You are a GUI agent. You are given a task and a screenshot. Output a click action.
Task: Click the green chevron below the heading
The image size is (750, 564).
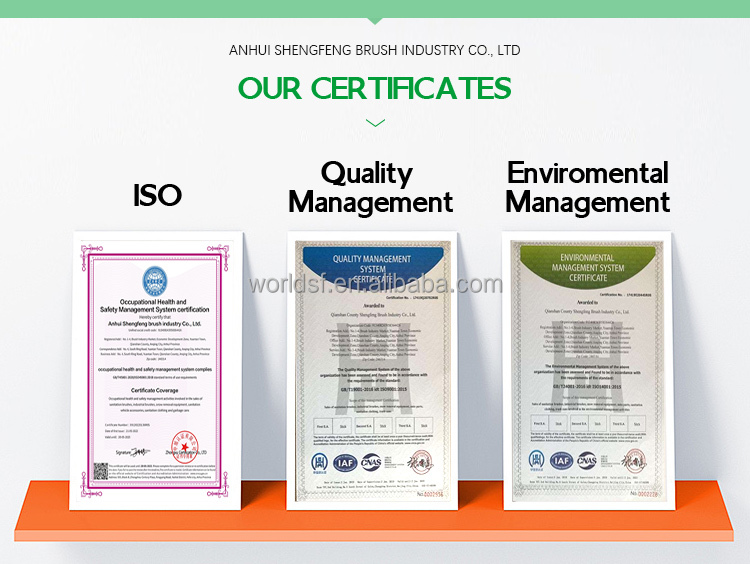point(375,123)
